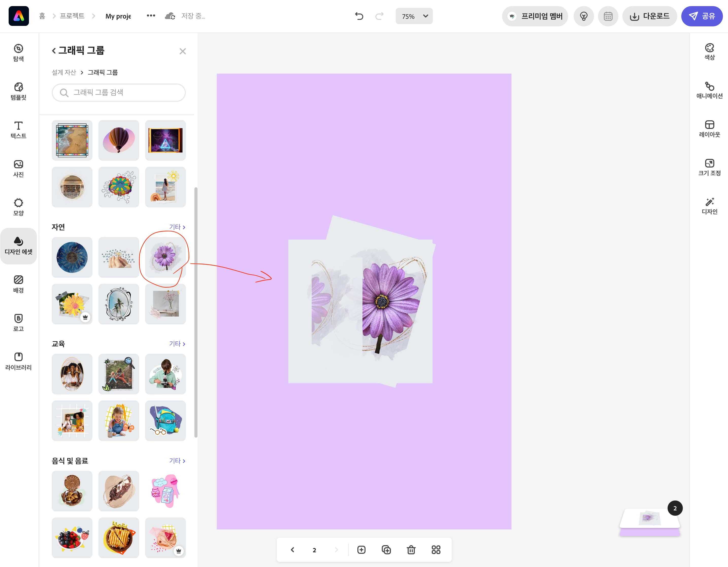Switch to the Background (배경) tab
This screenshot has height=567, width=728.
click(18, 284)
